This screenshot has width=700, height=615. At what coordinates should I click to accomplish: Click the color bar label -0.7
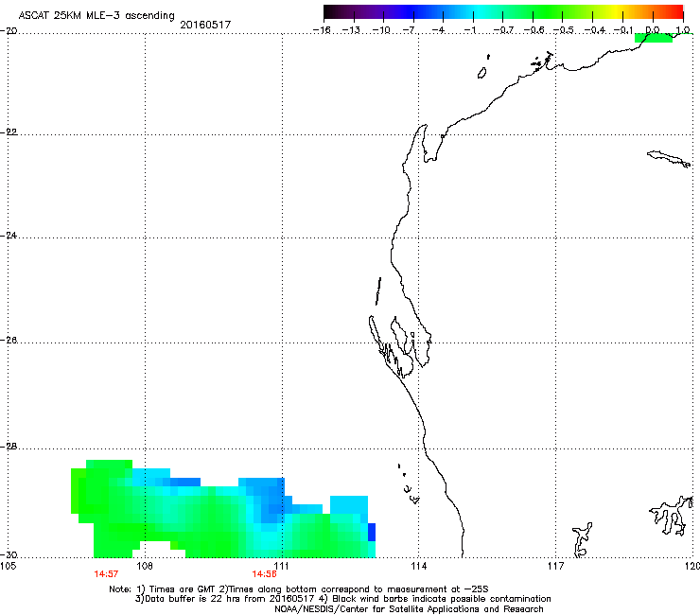(x=503, y=30)
